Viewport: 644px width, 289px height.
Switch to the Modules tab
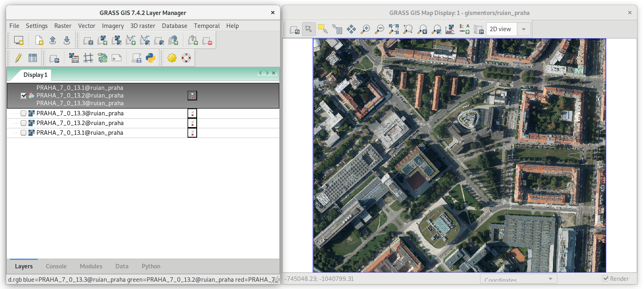(91, 266)
